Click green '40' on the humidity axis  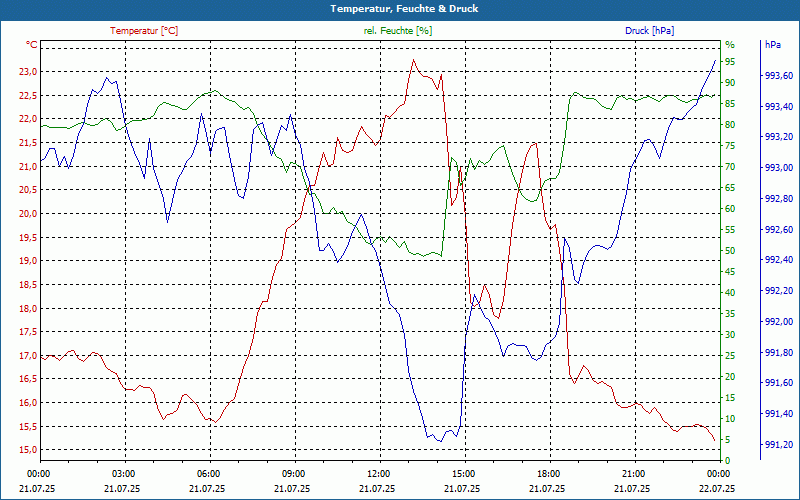[x=730, y=293]
